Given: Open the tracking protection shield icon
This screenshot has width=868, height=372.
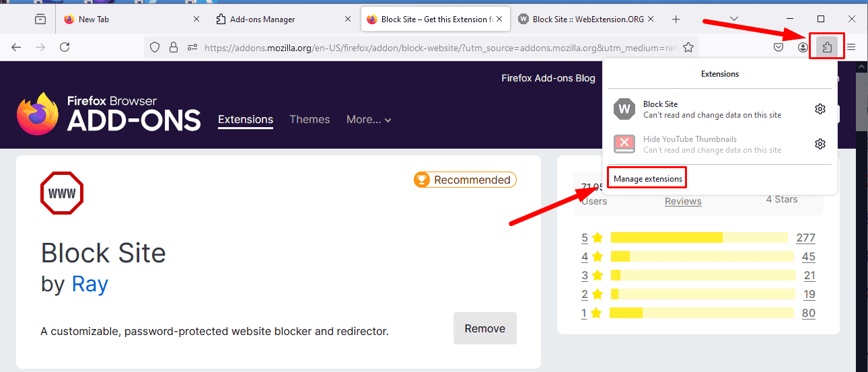Looking at the screenshot, I should pyautogui.click(x=155, y=47).
